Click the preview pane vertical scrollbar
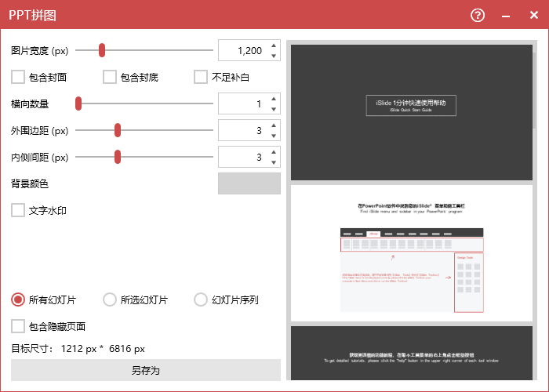The image size is (549, 392). pyautogui.click(x=534, y=90)
